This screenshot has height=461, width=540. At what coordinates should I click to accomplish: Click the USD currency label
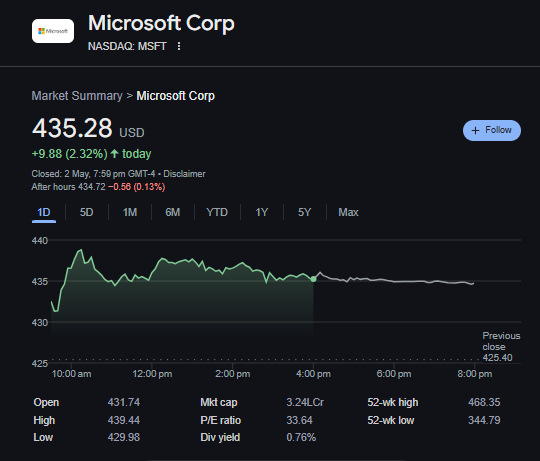point(132,133)
